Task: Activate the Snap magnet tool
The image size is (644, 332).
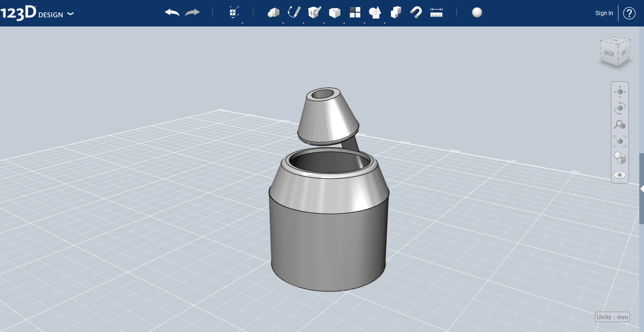Action: pos(416,12)
